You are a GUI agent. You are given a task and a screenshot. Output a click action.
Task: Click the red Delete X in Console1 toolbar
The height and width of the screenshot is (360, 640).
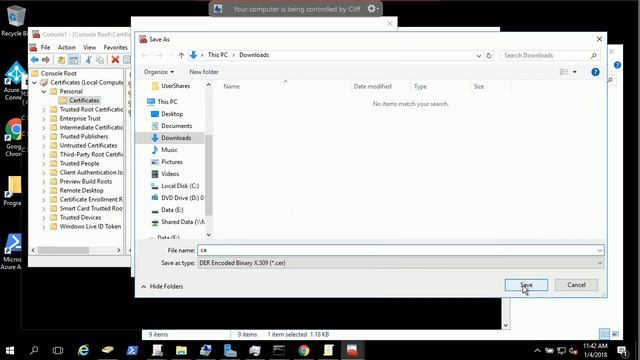(x=115, y=60)
